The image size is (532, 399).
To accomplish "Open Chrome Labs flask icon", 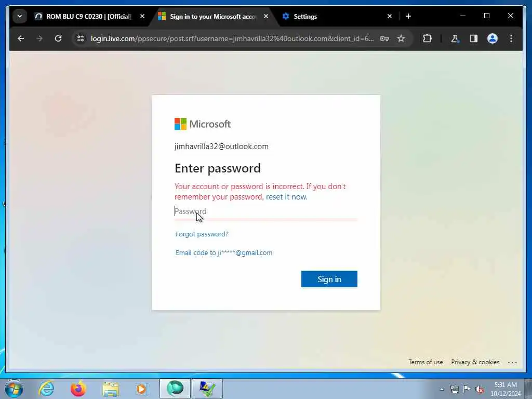I will pyautogui.click(x=455, y=38).
